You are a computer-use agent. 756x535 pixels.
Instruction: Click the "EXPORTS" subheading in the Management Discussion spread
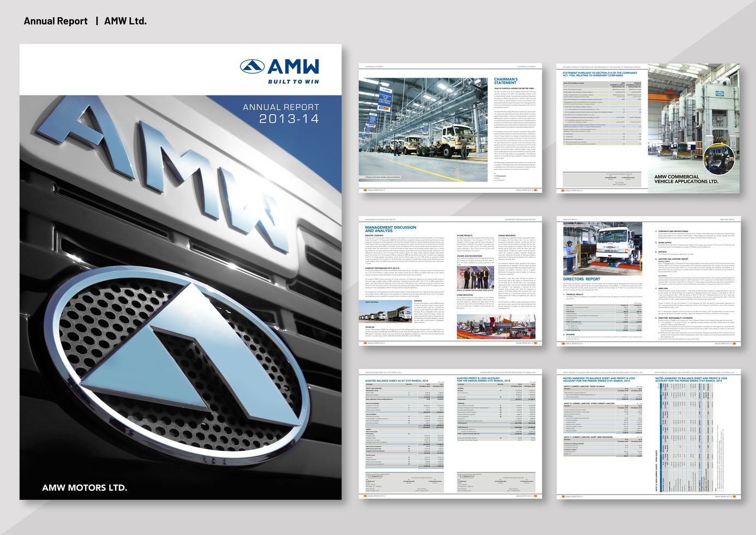pos(418,300)
